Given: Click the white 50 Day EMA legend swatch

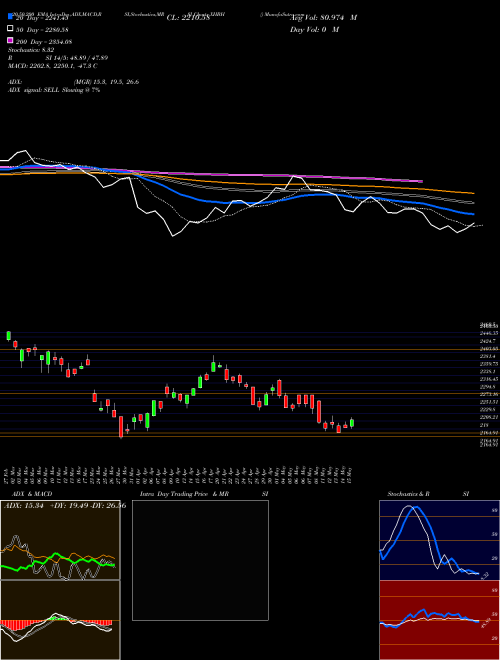Looking at the screenshot, I should point(11,29).
